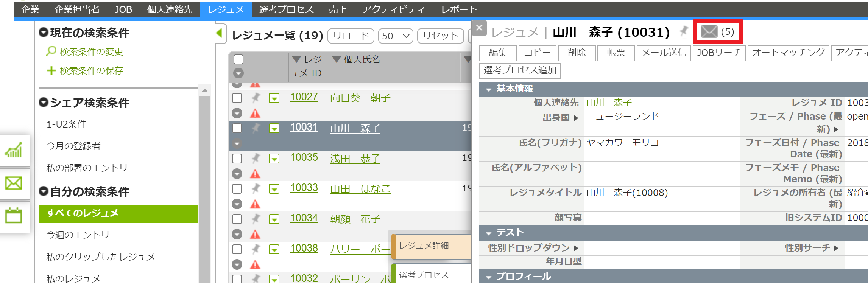Viewport: 868px width, 283px height.
Task: Check the checkbox for resume 10033
Action: [237, 188]
